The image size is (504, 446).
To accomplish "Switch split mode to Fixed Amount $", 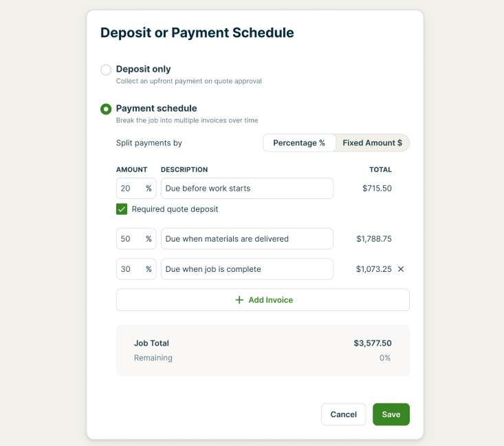I will pos(373,143).
